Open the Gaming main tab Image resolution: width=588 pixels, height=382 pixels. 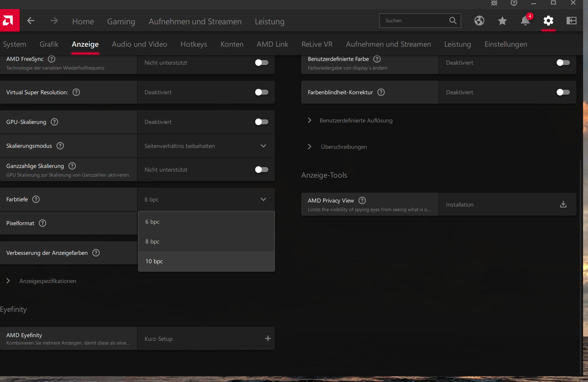coord(121,21)
